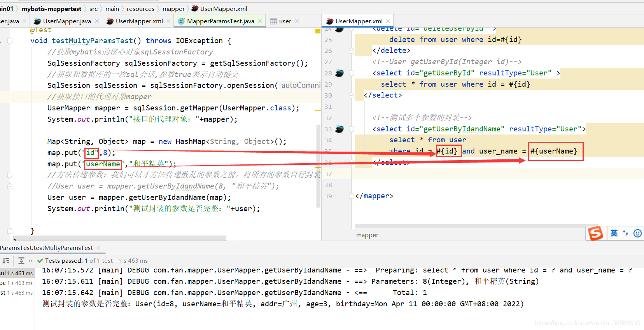Click the User(id=8, userName=...) console output line
The image size is (644, 330).
click(283, 304)
